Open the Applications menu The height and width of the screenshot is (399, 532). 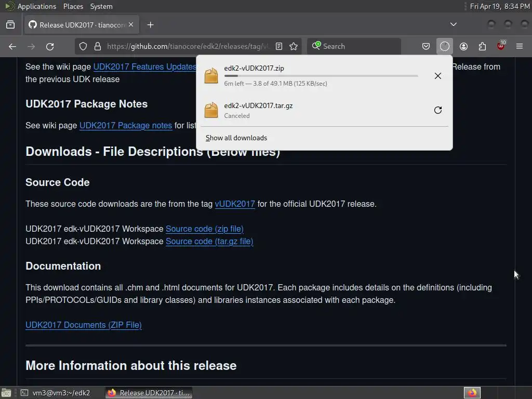tap(31, 6)
